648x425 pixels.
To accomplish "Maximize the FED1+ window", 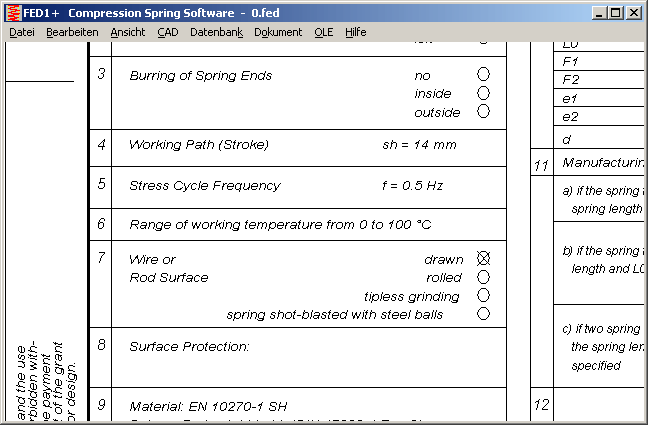I will pos(616,12).
